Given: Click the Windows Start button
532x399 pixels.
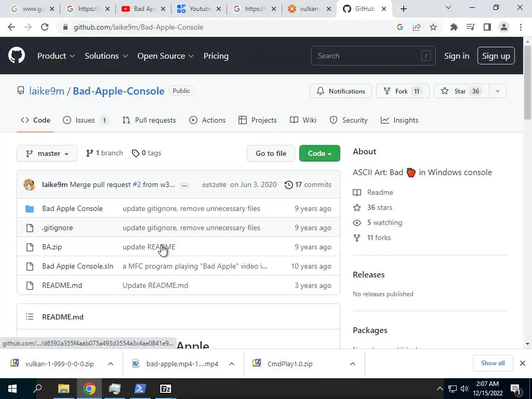Looking at the screenshot, I should click(12, 389).
